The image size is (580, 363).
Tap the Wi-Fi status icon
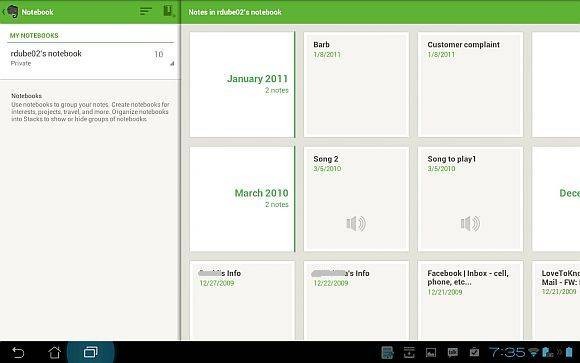pos(533,352)
